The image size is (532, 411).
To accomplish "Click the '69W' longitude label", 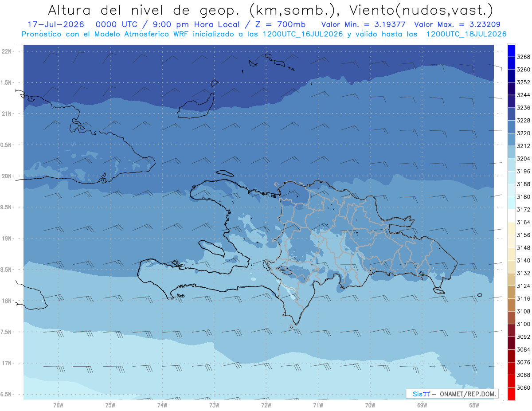I will pos(422,405).
